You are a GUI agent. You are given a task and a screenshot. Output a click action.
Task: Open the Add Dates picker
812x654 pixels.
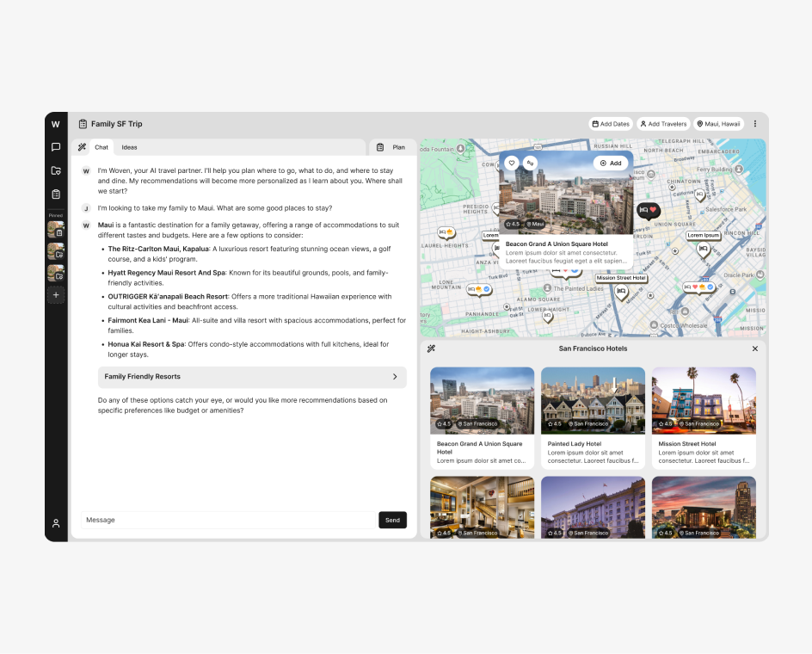(x=610, y=124)
